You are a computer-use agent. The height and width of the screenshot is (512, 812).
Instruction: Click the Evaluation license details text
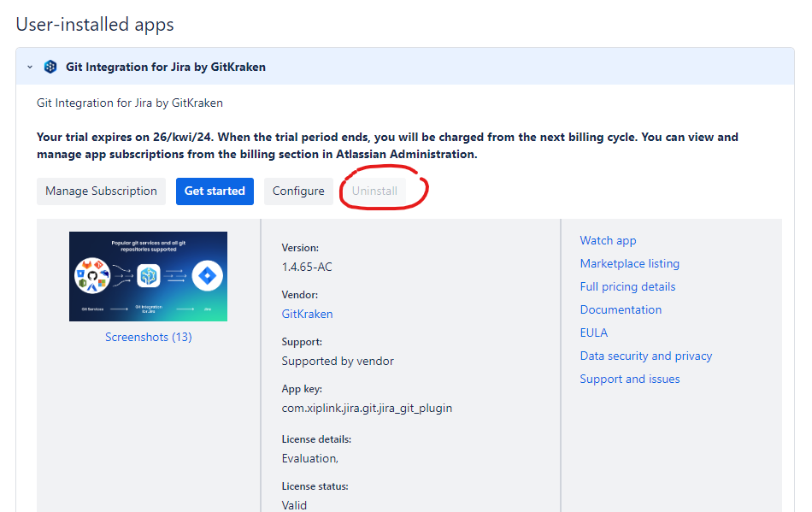coord(310,459)
